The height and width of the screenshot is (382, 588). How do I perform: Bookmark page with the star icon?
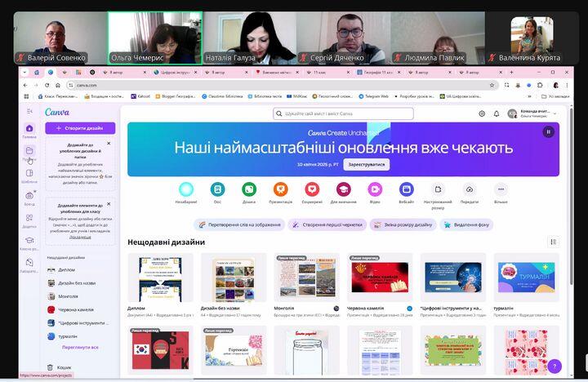tap(492, 85)
